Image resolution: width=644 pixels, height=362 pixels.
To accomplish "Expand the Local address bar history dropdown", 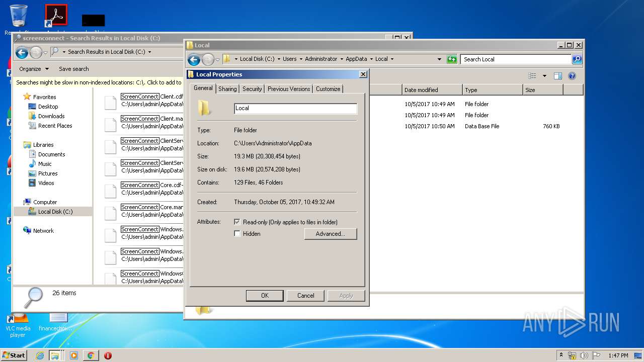I will pos(440,59).
